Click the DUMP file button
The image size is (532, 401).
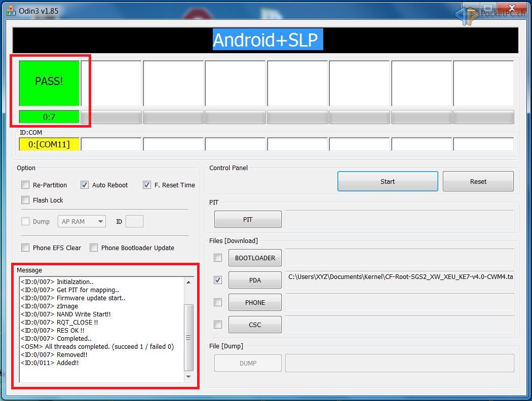[x=248, y=363]
